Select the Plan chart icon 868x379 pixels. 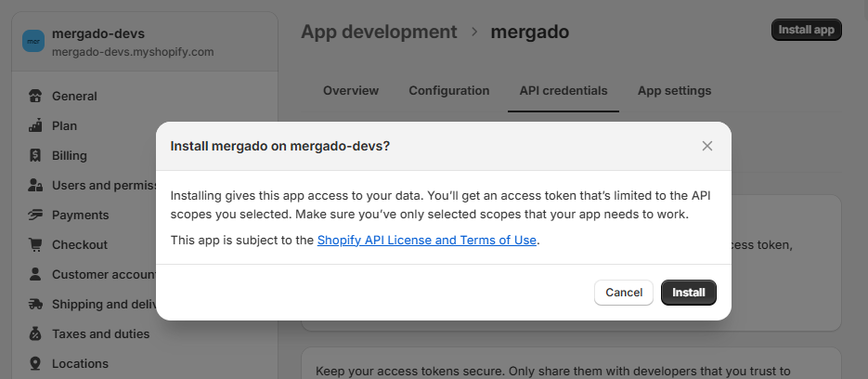[35, 125]
